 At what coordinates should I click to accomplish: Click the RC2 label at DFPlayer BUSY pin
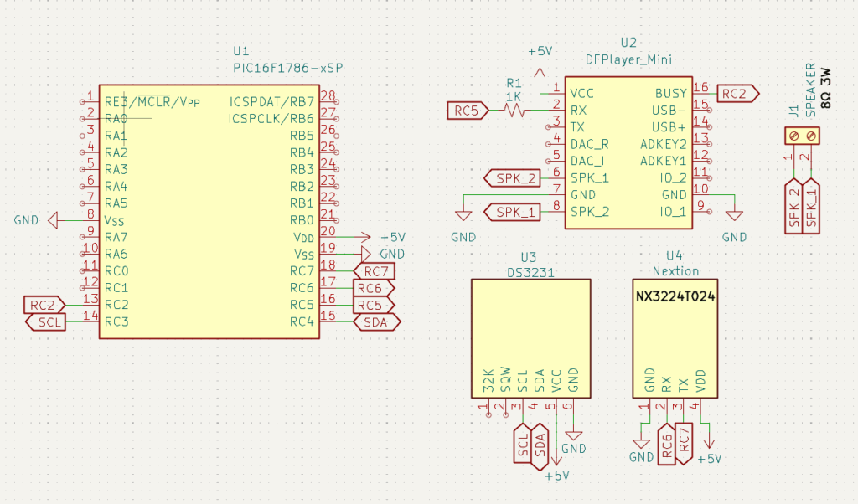(x=739, y=94)
